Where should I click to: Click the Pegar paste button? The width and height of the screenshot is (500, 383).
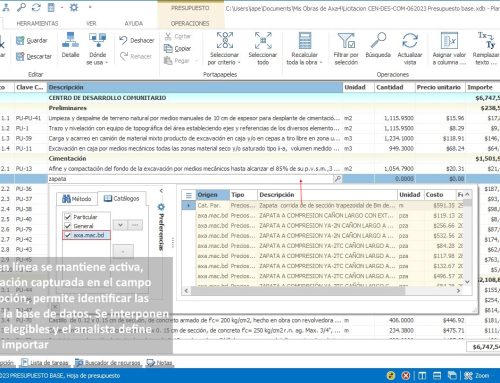[x=177, y=61]
